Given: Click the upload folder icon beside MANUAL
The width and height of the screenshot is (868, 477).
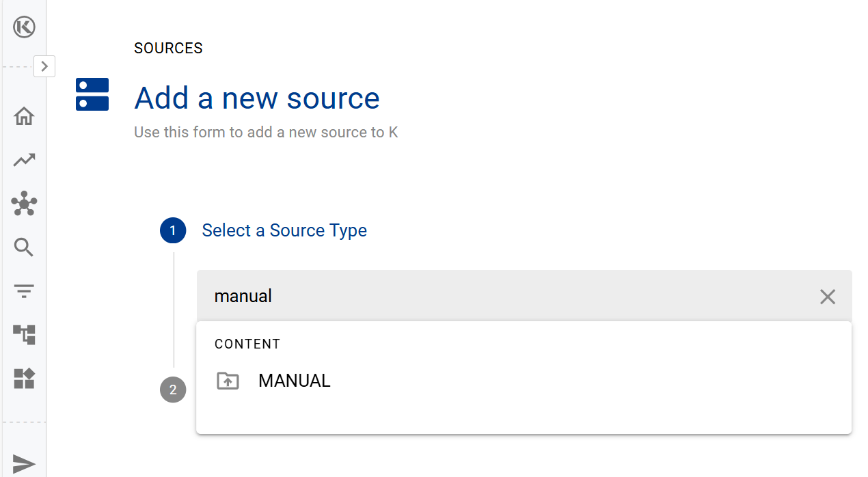Looking at the screenshot, I should (228, 381).
